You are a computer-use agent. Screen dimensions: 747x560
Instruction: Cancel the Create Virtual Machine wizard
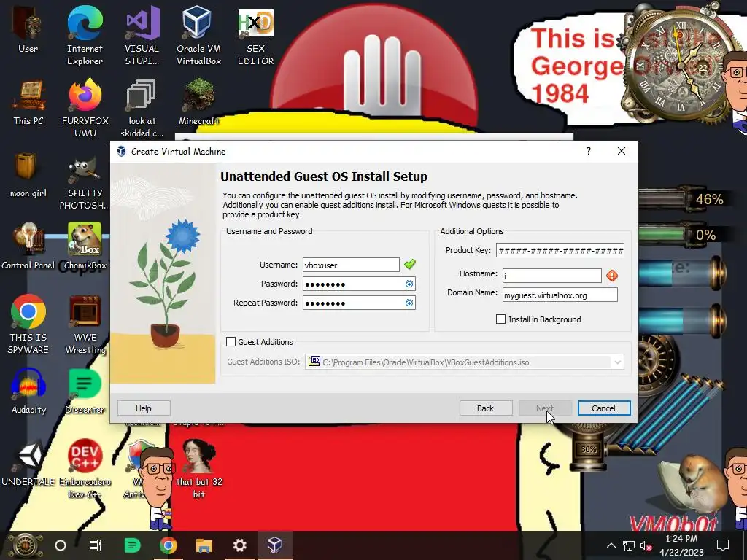pyautogui.click(x=603, y=408)
